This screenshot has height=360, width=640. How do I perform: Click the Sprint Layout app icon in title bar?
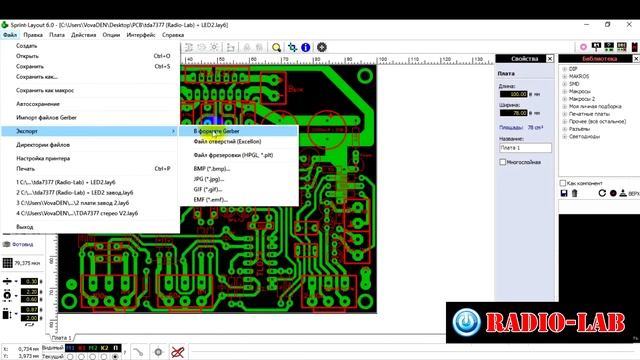click(x=4, y=25)
